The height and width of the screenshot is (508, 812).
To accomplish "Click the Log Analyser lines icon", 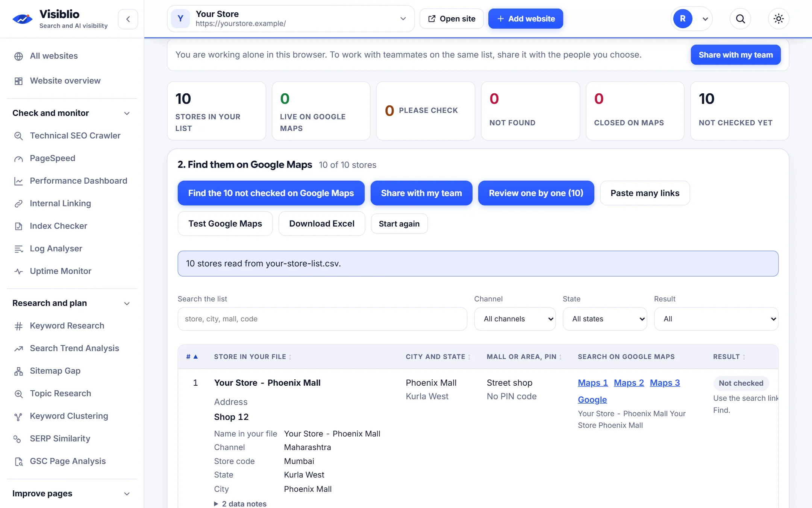I will (18, 249).
